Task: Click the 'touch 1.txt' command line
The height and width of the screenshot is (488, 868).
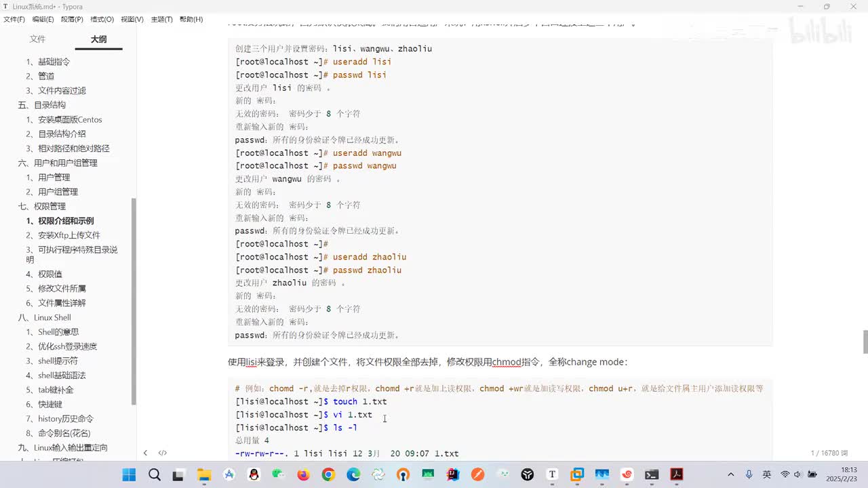Action: [311, 402]
